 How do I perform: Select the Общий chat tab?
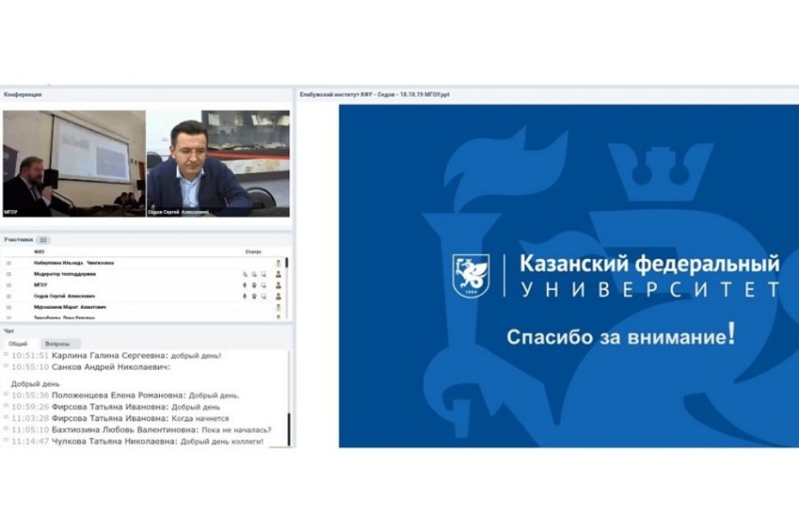18,344
